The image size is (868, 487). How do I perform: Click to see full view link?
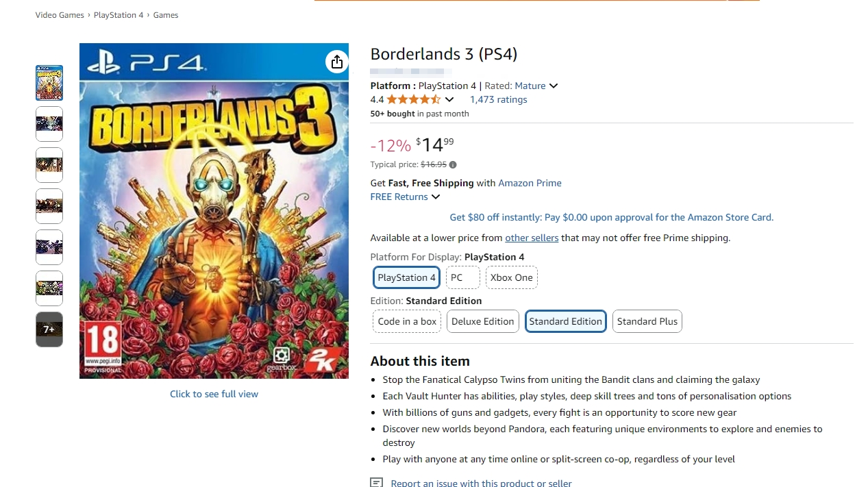[214, 394]
